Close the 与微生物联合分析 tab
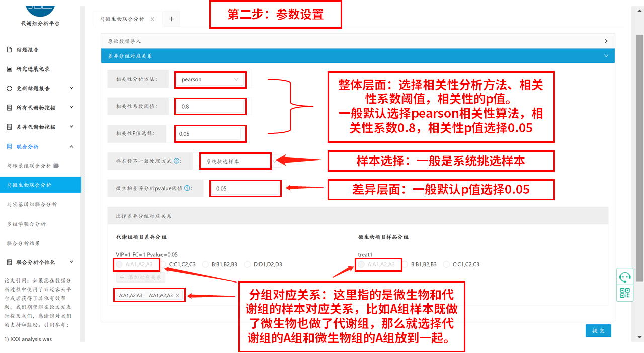This screenshot has width=644, height=353. pyautogui.click(x=153, y=19)
